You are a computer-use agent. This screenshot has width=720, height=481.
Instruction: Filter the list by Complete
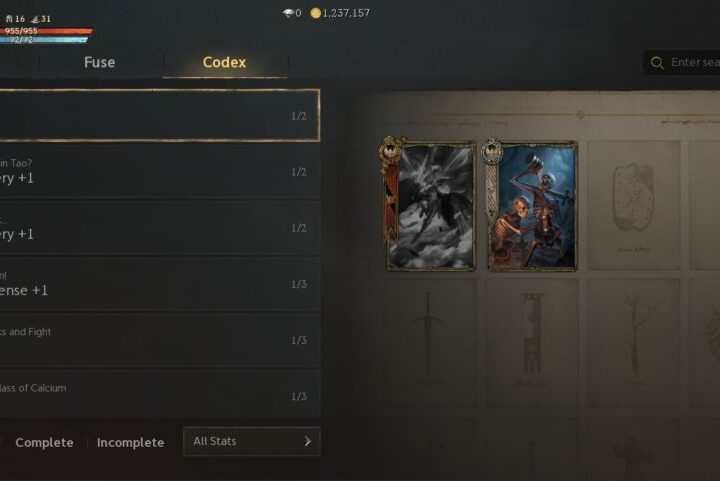click(x=44, y=442)
